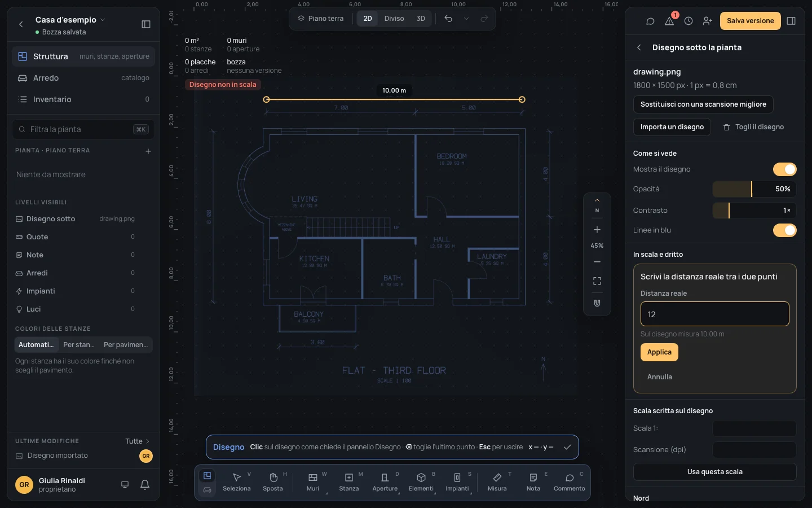Image resolution: width=812 pixels, height=508 pixels.
Task: Open version history clock icon
Action: [x=689, y=21]
